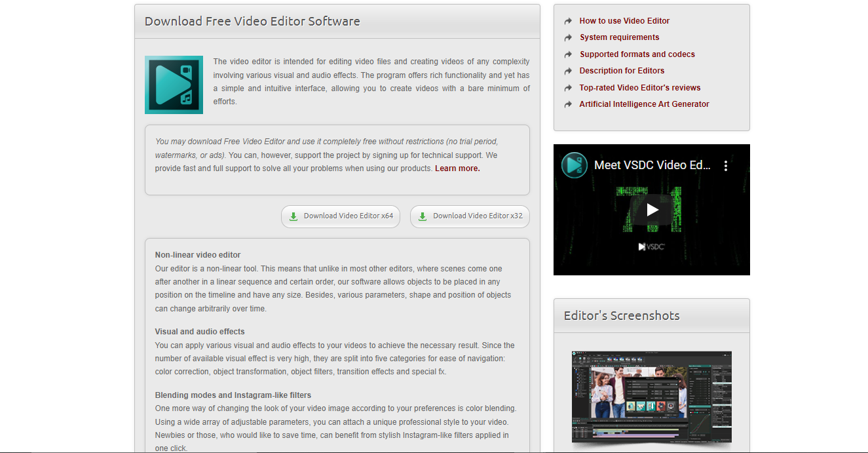This screenshot has height=453, width=868.
Task: Click Blending modes and Instagram-like filters heading
Action: tap(233, 395)
